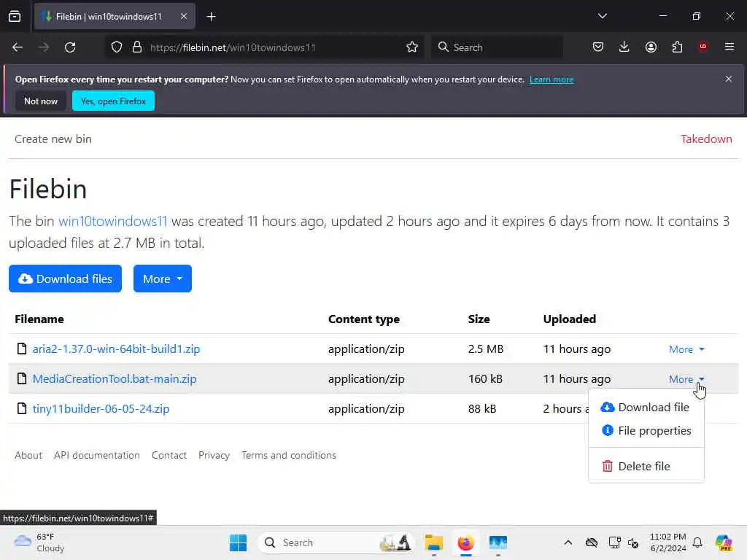Open the win10towindows11 bin link
The image size is (747, 560).
(x=112, y=222)
